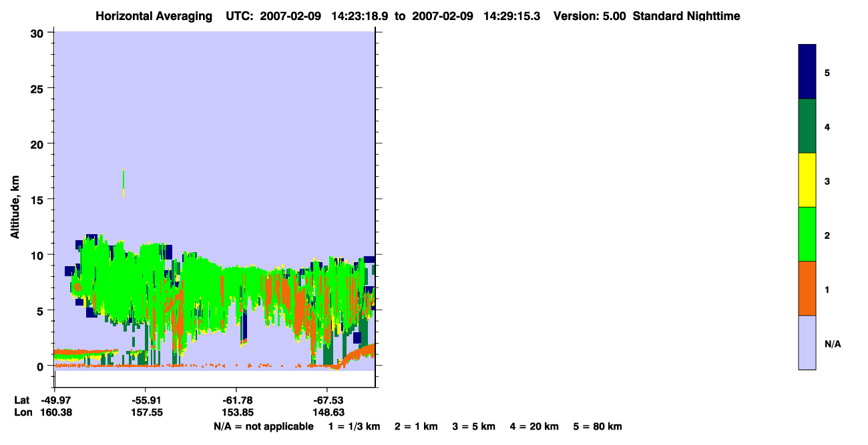The width and height of the screenshot is (868, 445).
Task: Click the latitude value '-61.78'
Action: pos(236,400)
